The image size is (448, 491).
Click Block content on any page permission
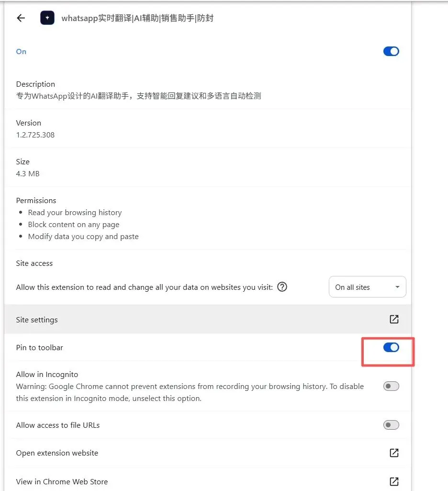click(74, 225)
